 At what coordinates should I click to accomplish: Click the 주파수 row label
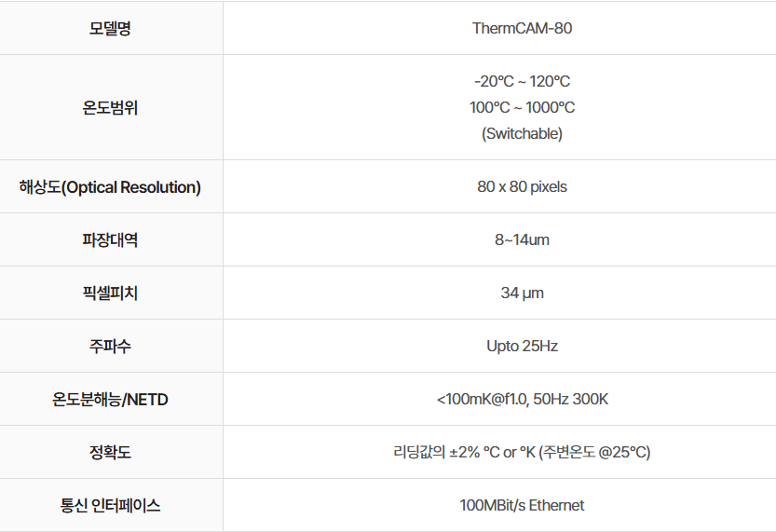pyautogui.click(x=110, y=347)
